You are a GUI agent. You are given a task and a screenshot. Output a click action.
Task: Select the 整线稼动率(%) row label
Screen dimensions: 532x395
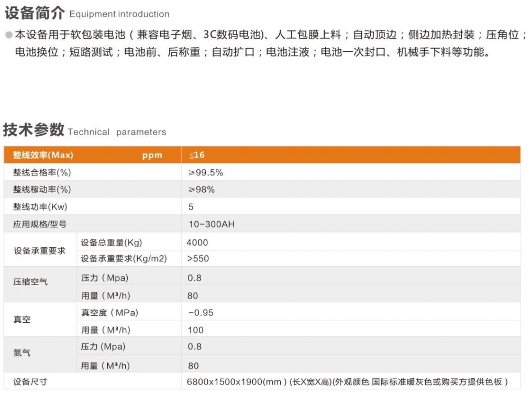click(42, 190)
